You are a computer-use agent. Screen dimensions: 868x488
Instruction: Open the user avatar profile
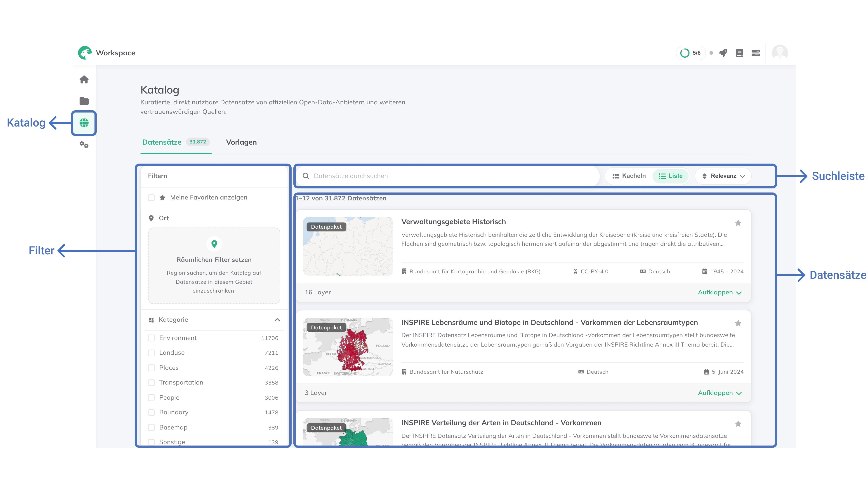click(780, 53)
